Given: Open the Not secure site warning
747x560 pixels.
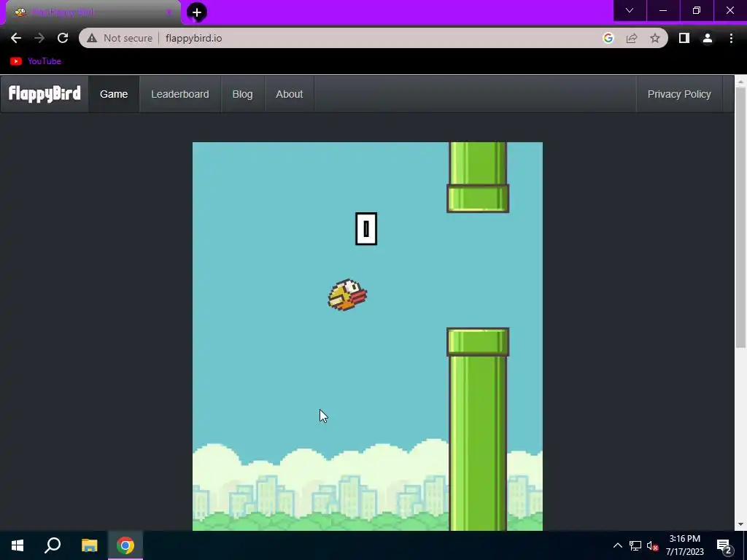Looking at the screenshot, I should pos(120,38).
